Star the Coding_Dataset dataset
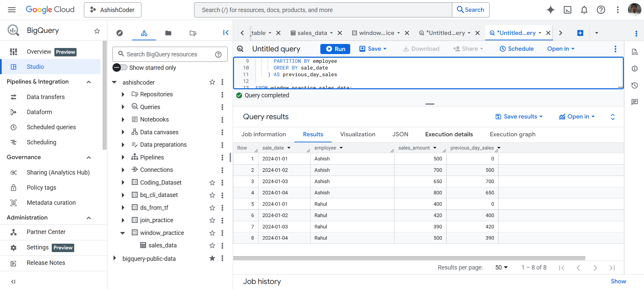 212,183
